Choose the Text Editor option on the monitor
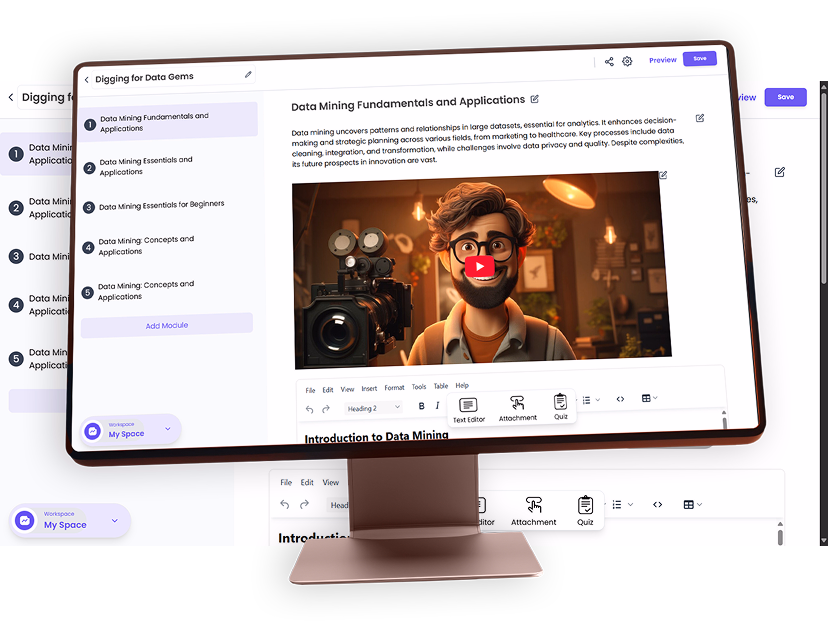The width and height of the screenshot is (828, 627). [468, 410]
